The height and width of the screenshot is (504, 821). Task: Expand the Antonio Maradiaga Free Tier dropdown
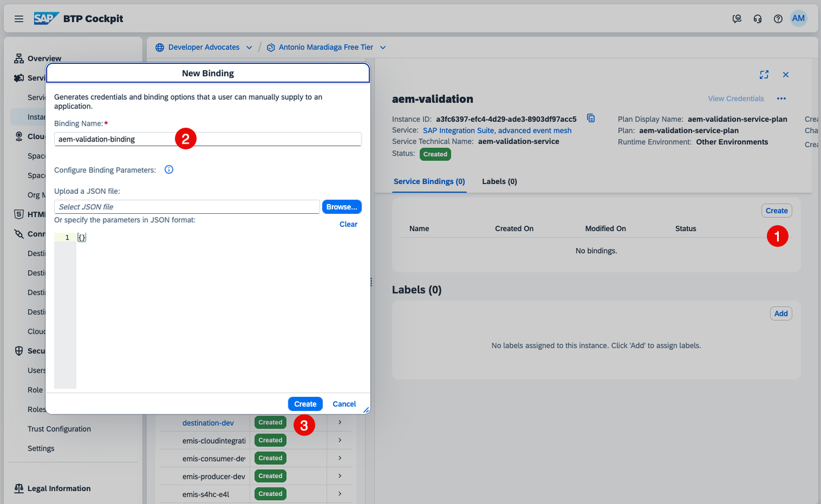click(x=383, y=47)
